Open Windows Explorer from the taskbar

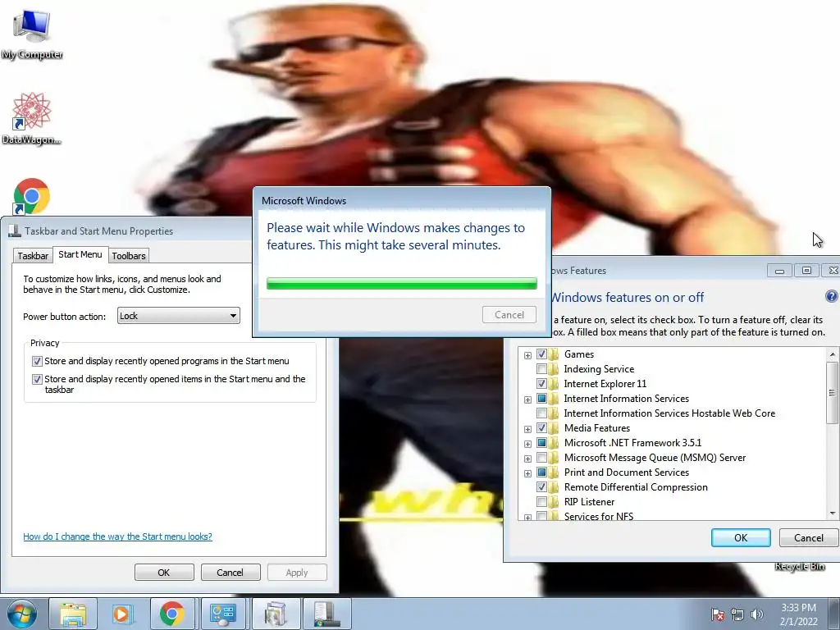(73, 614)
